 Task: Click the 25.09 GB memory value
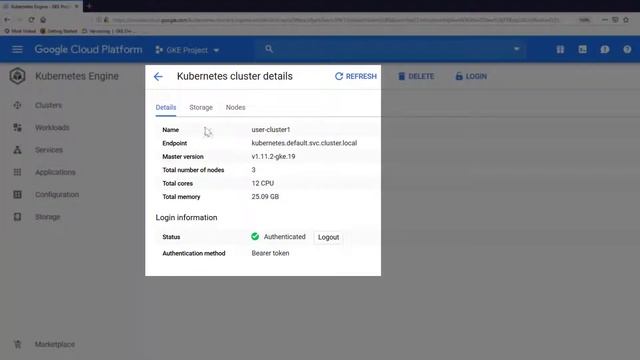[x=265, y=197]
